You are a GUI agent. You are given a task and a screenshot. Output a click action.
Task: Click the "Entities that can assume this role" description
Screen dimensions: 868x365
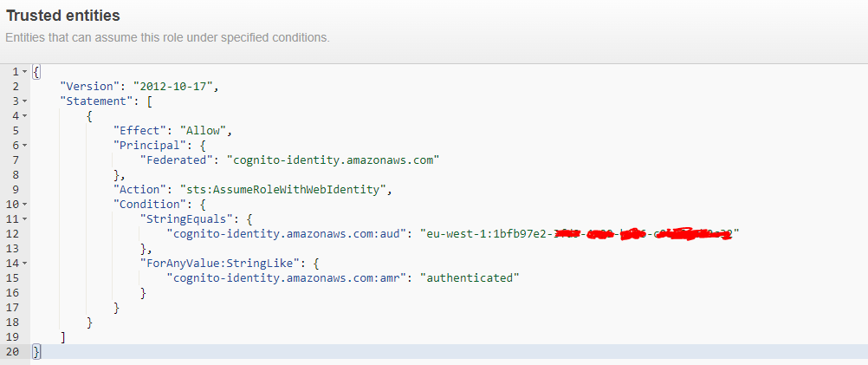coord(168,38)
